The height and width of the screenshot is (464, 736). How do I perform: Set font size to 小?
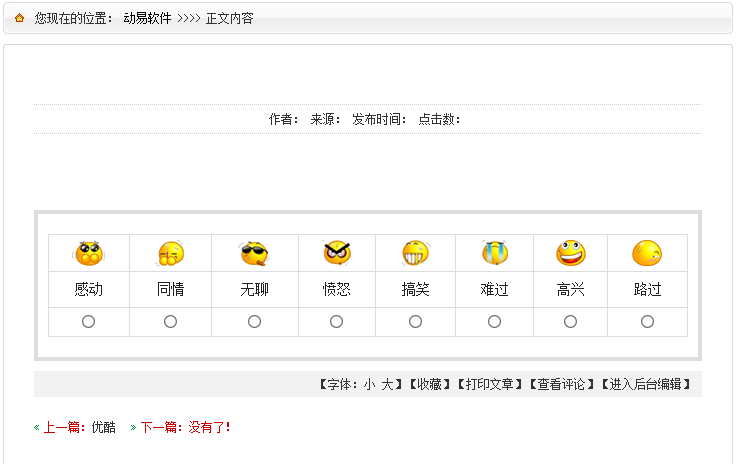[369, 385]
